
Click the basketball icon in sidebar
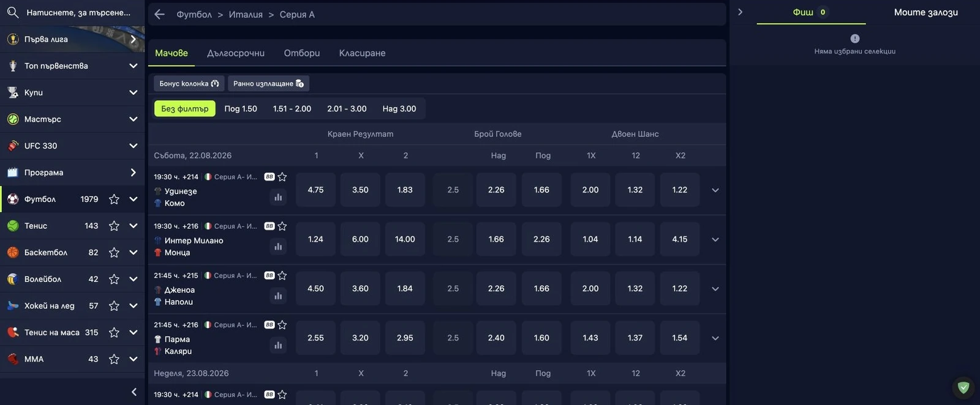13,252
